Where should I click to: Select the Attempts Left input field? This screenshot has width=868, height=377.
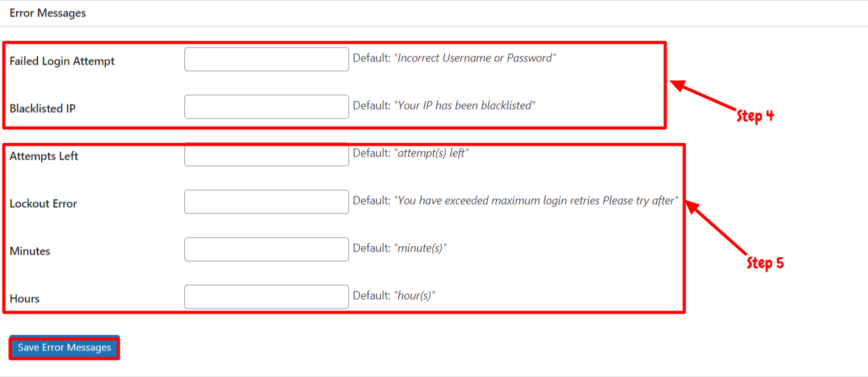tap(266, 156)
